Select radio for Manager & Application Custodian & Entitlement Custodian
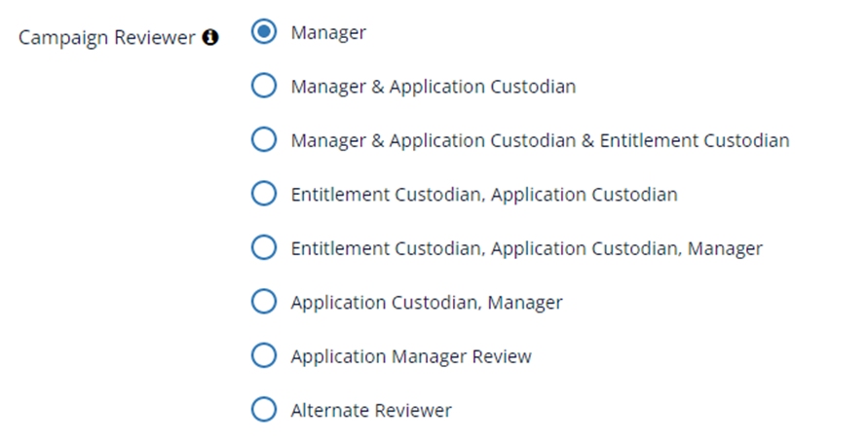868x443 pixels. (x=264, y=139)
